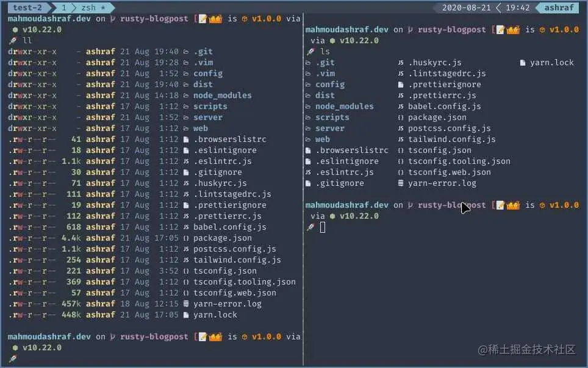
Task: Click the config folder icon in left listing
Action: pyautogui.click(x=186, y=74)
